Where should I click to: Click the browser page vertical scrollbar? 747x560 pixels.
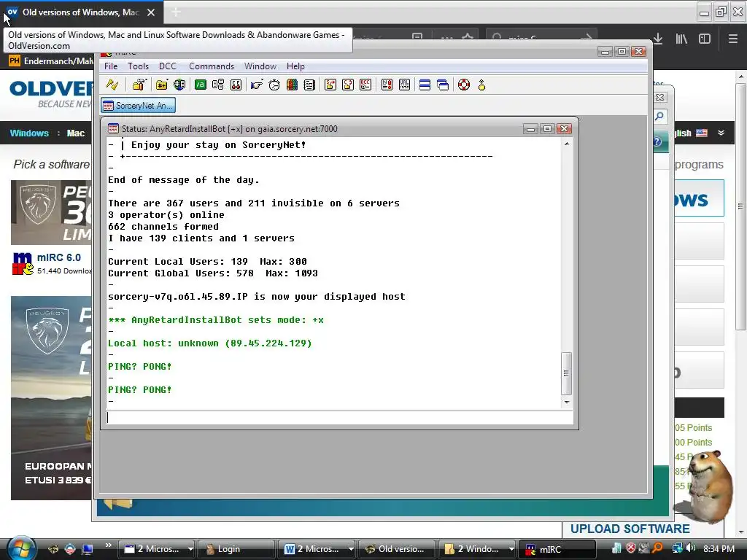[x=740, y=206]
